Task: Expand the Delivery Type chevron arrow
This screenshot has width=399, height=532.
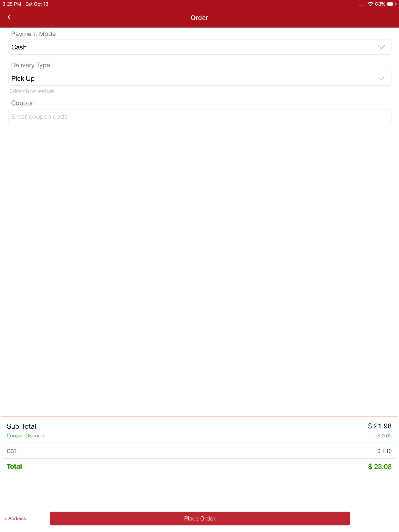Action: (x=381, y=79)
